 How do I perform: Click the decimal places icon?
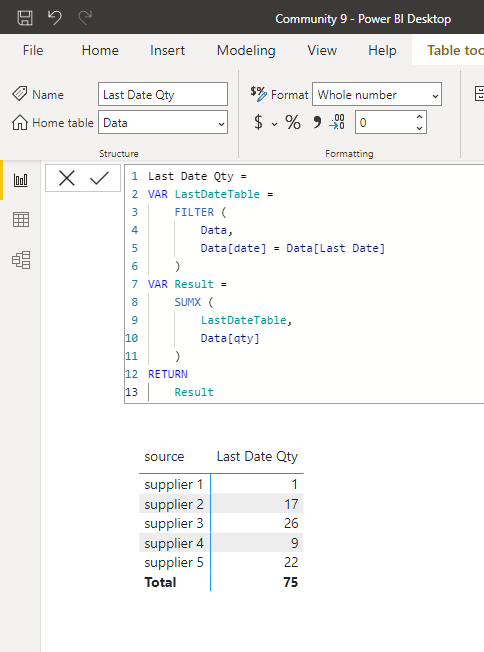tap(337, 122)
